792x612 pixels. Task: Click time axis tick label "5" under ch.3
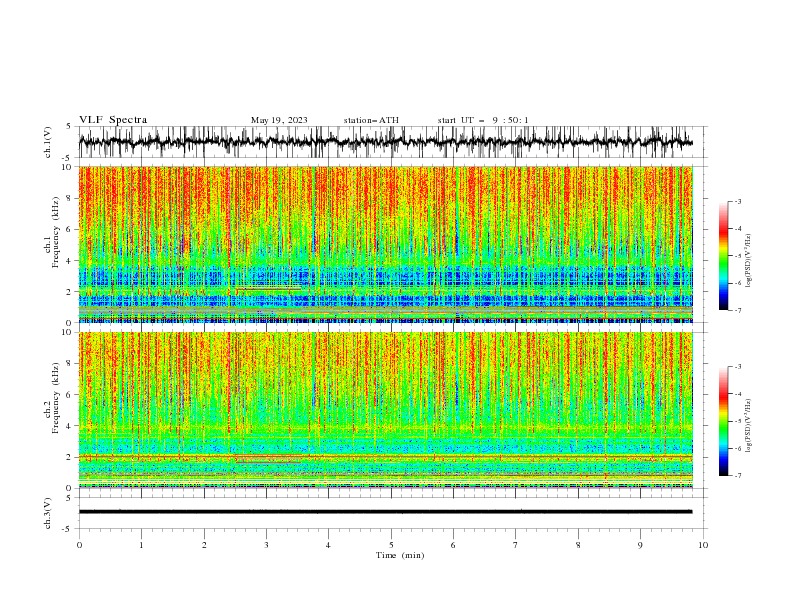click(391, 545)
